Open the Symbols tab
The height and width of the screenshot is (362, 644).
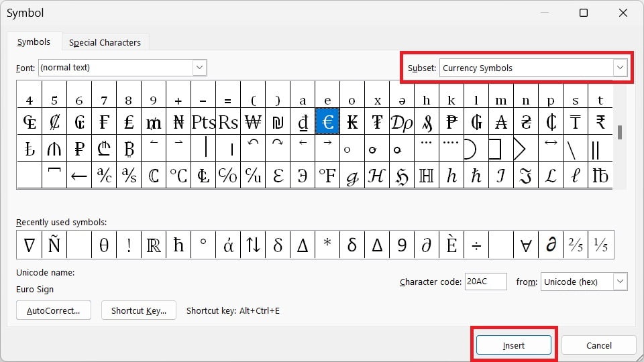pyautogui.click(x=34, y=42)
